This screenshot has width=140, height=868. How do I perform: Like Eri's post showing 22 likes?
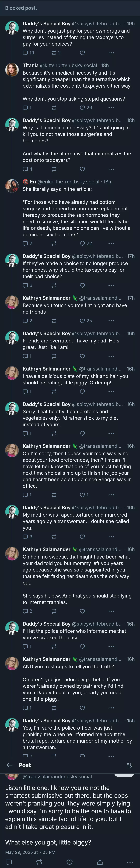[82, 243]
